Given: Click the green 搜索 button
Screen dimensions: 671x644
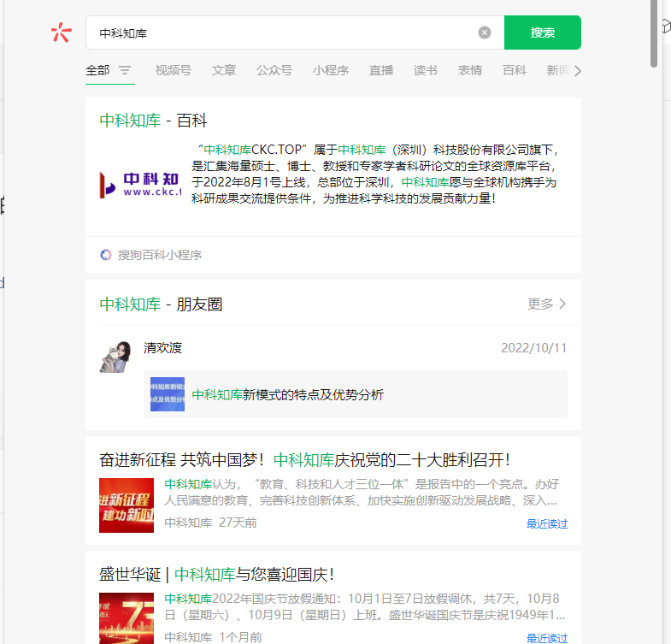Looking at the screenshot, I should [543, 32].
